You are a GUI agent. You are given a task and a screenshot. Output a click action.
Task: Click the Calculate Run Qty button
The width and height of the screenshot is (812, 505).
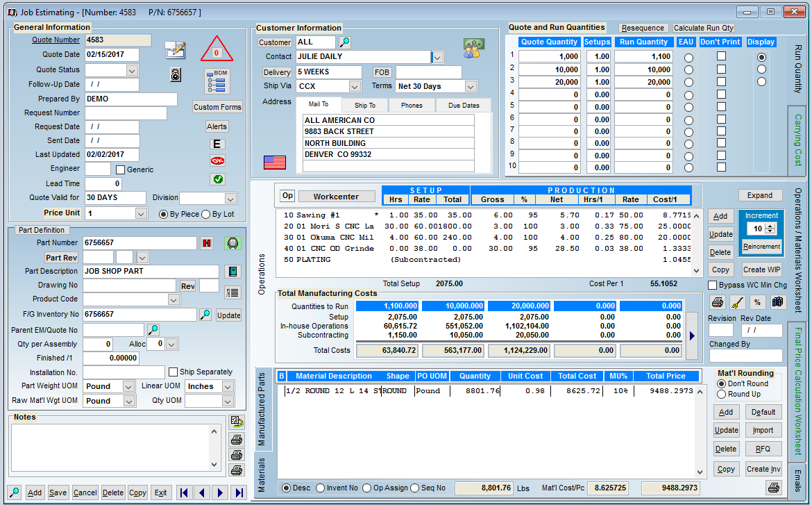click(x=704, y=28)
